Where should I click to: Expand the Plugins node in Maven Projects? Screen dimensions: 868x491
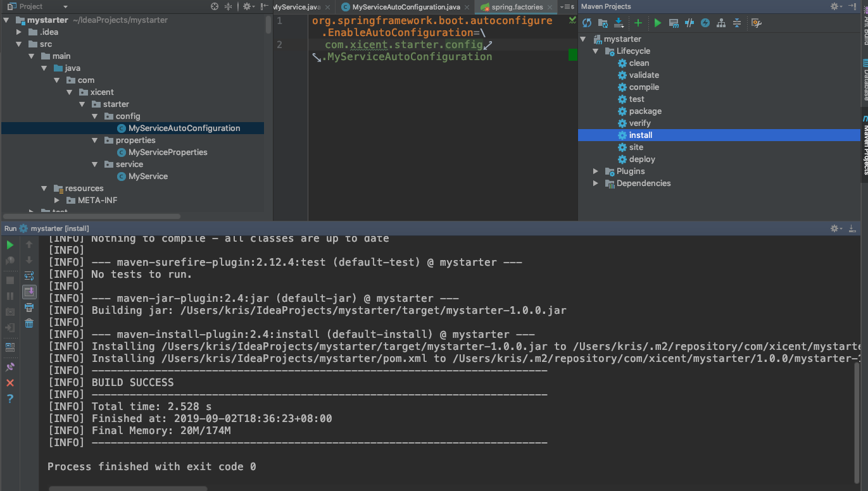[596, 171]
